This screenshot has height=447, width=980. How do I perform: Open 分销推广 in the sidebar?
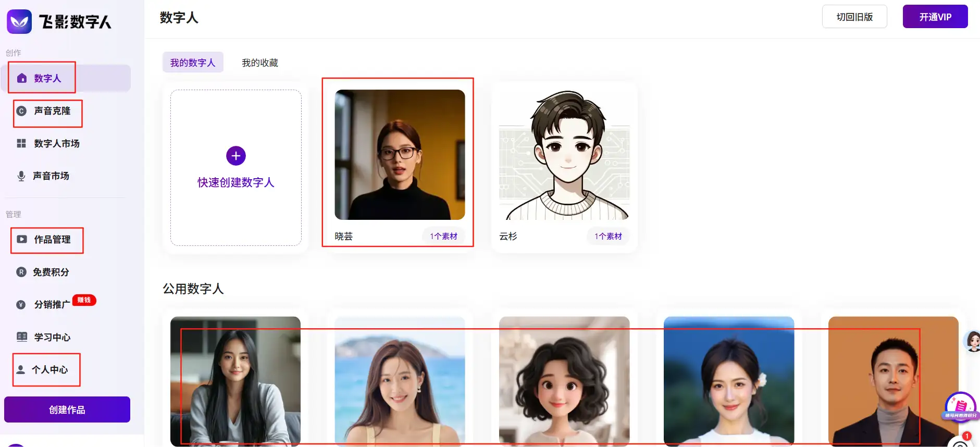click(x=52, y=305)
